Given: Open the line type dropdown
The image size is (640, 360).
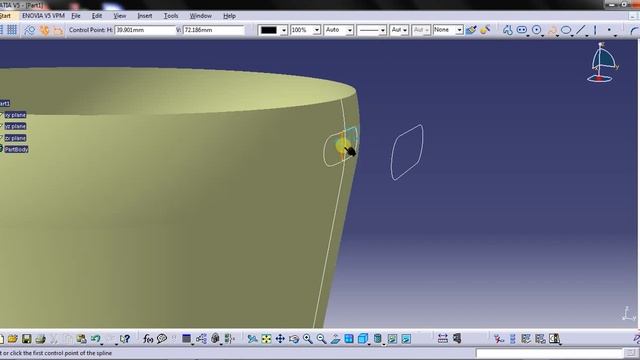Looking at the screenshot, I should click(x=382, y=30).
